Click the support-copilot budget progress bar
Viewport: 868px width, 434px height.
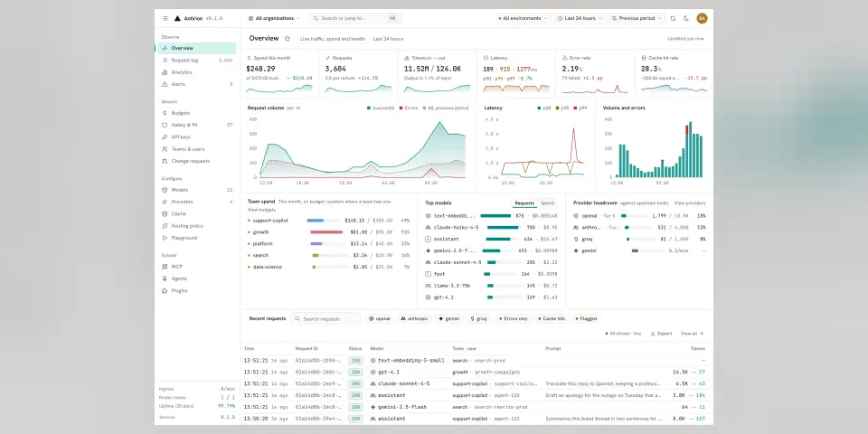pyautogui.click(x=323, y=221)
